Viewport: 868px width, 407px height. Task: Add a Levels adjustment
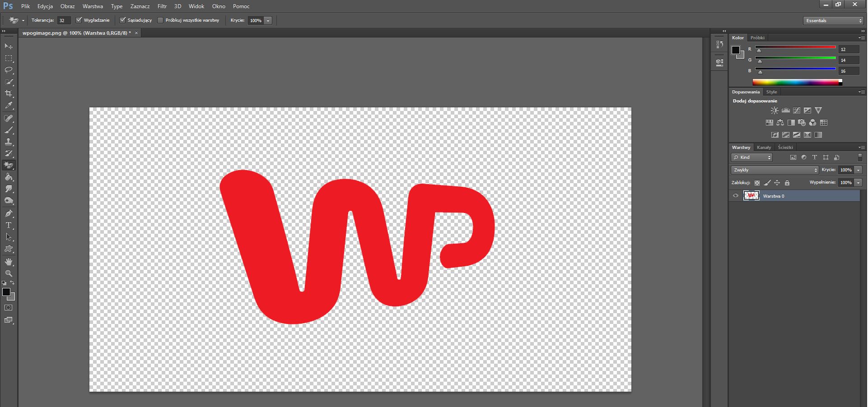786,110
